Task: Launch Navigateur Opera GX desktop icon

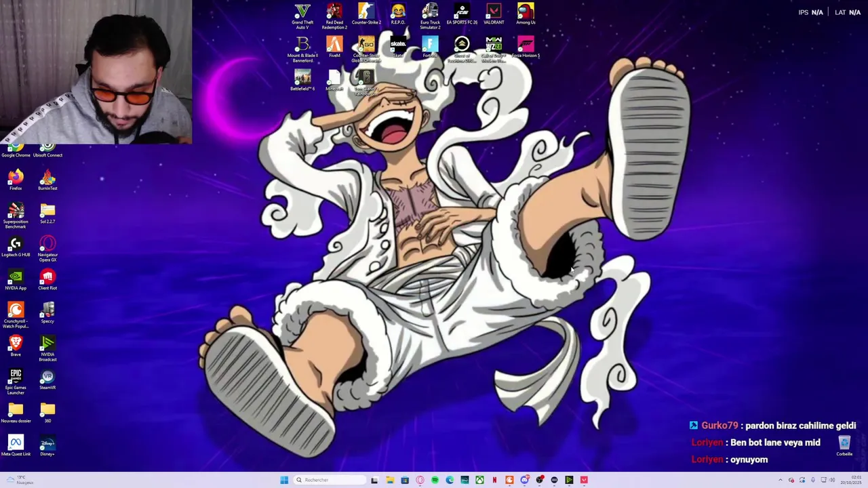Action: pyautogui.click(x=47, y=249)
